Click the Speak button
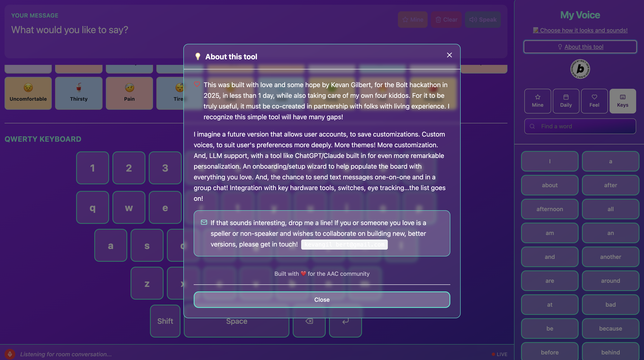The height and width of the screenshot is (360, 644). point(483,20)
